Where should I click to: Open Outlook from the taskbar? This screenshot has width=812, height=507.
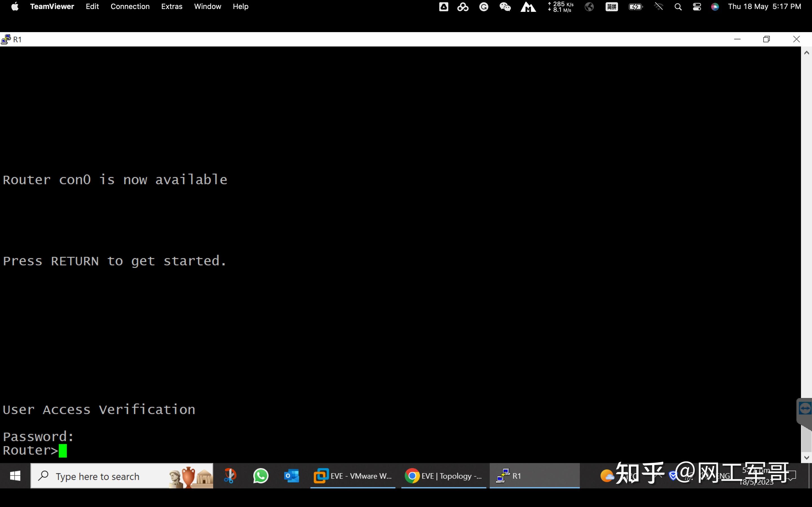tap(291, 476)
